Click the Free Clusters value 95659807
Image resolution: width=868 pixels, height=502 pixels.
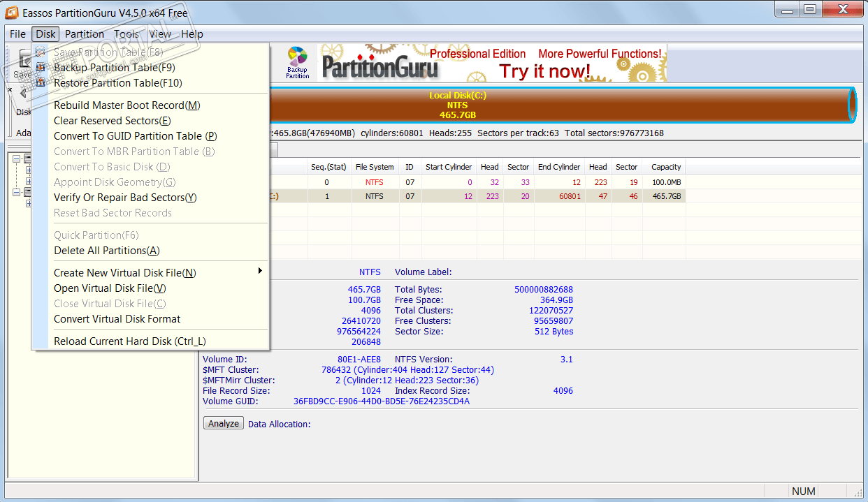click(554, 321)
